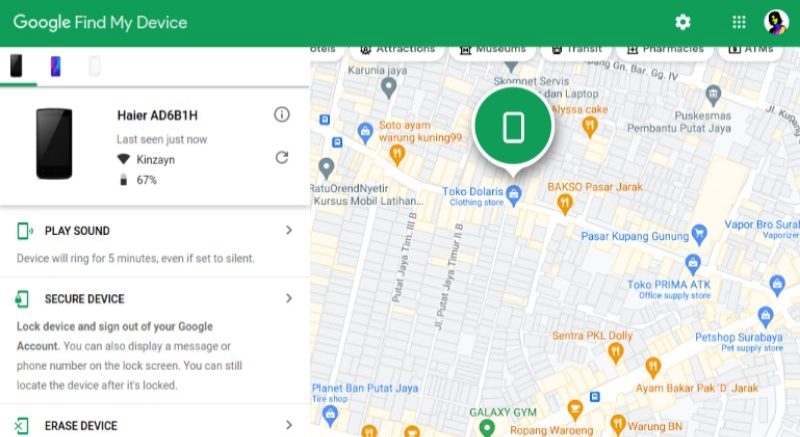Switch to the purple phone device tab
The height and width of the screenshot is (437, 800).
point(56,66)
